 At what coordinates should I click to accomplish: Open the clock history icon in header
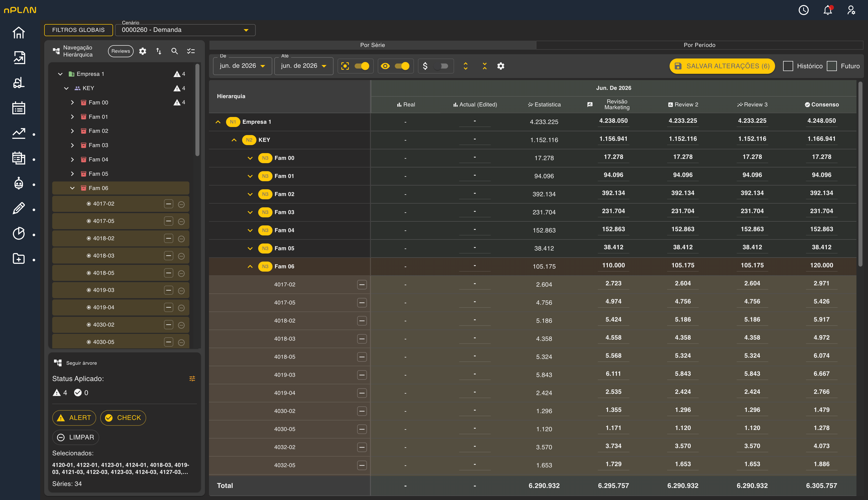click(803, 10)
